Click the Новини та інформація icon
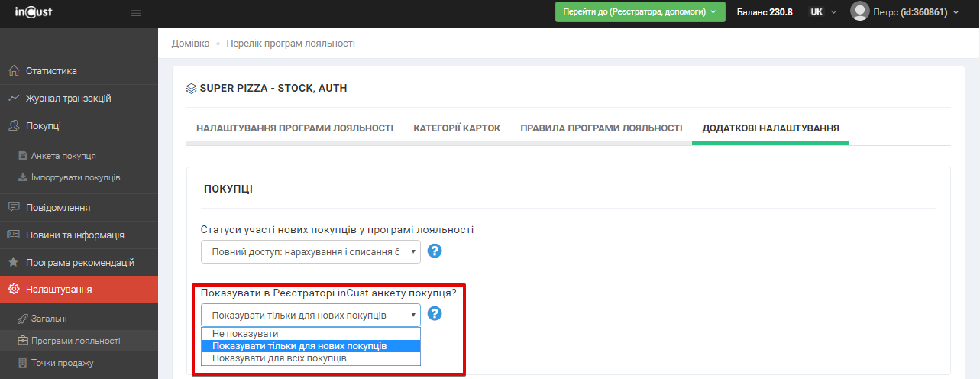The image size is (980, 379). 14,235
